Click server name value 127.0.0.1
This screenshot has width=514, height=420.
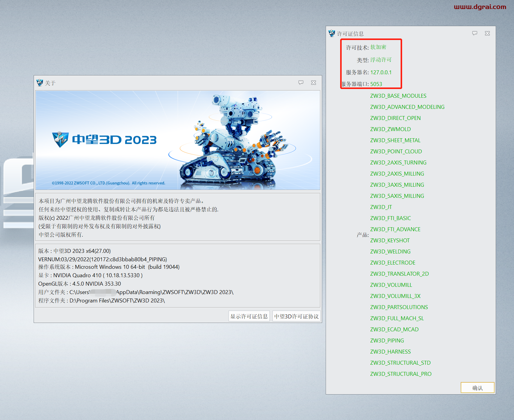pyautogui.click(x=381, y=72)
